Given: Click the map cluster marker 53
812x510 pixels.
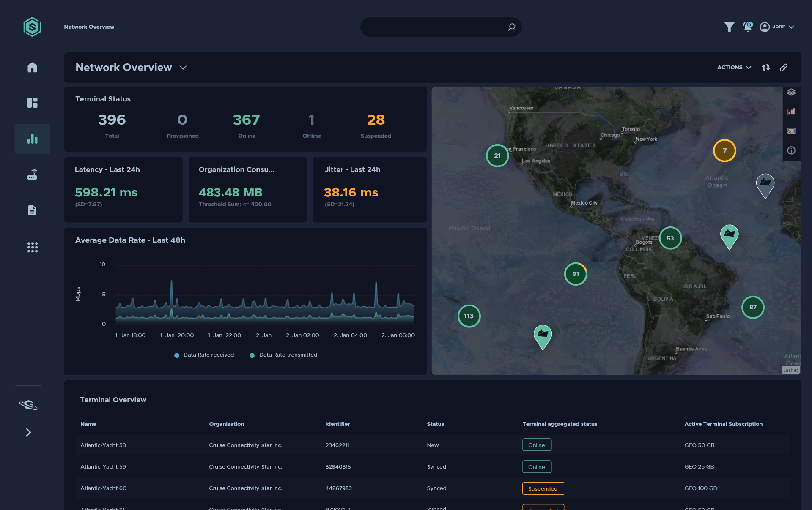Looking at the screenshot, I should 670,238.
